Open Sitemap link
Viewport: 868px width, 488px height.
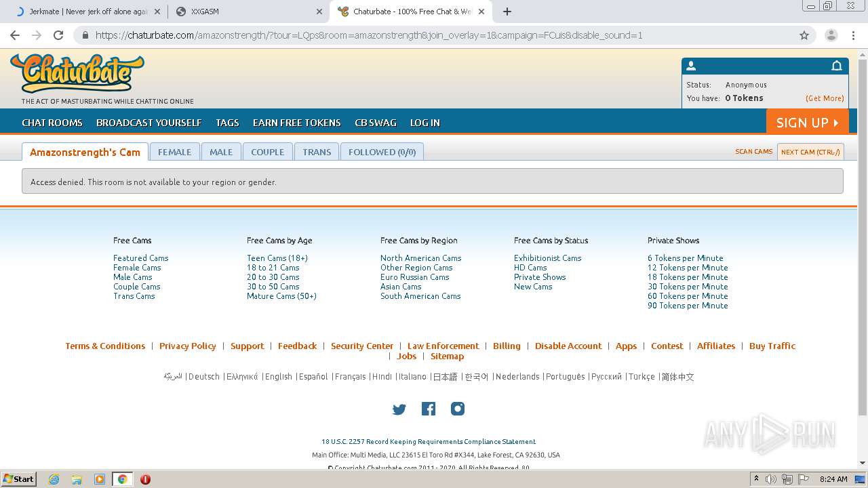447,356
